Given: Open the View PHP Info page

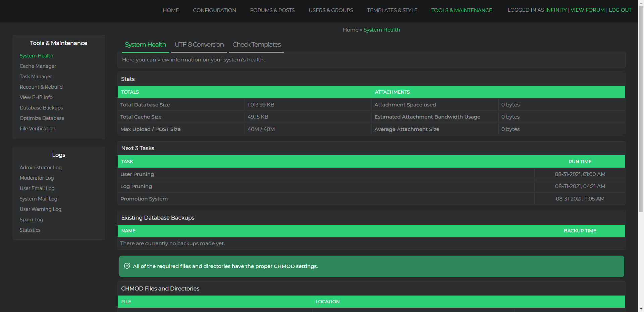Looking at the screenshot, I should pos(36,97).
